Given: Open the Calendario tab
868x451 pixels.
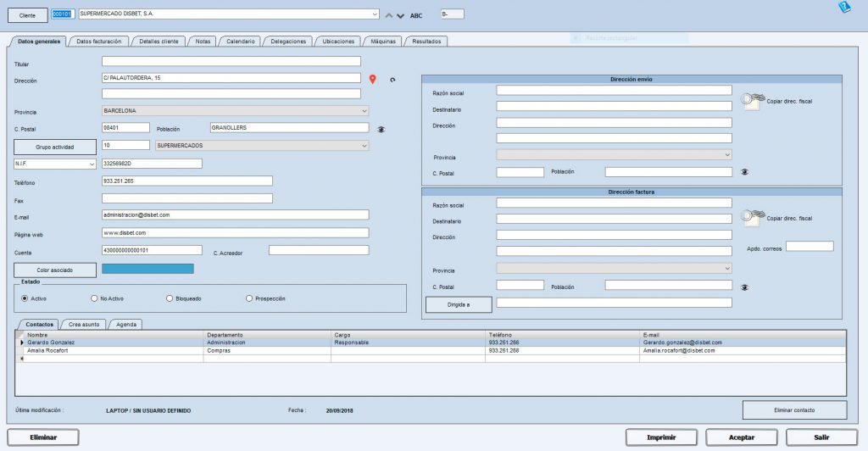Looking at the screenshot, I should [x=240, y=42].
